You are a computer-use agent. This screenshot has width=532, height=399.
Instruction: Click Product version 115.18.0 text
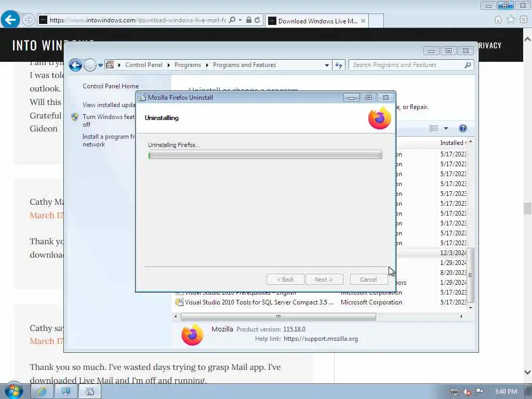point(271,329)
